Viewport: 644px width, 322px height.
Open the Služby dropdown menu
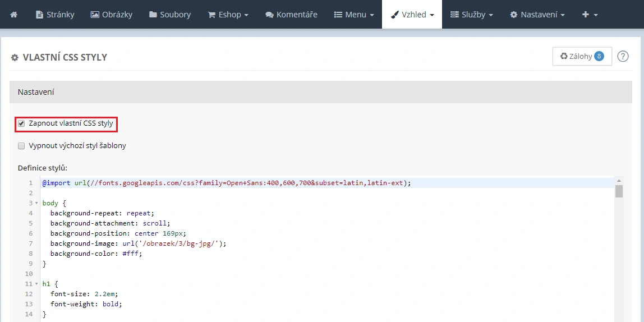471,15
